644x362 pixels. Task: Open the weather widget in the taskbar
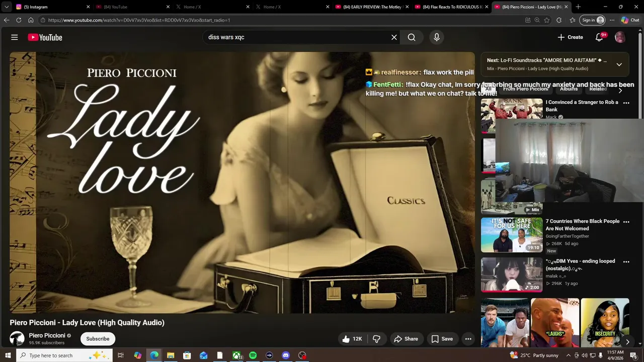534,355
